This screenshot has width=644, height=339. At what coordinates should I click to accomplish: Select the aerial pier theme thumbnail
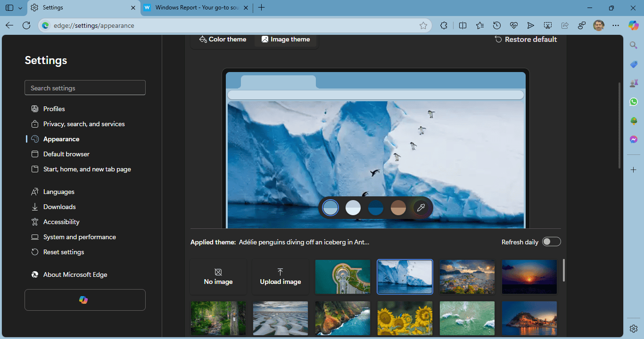[343, 277]
